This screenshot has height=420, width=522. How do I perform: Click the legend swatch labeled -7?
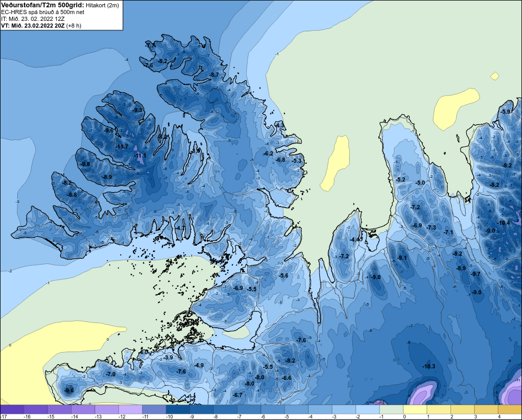[x=249, y=410]
